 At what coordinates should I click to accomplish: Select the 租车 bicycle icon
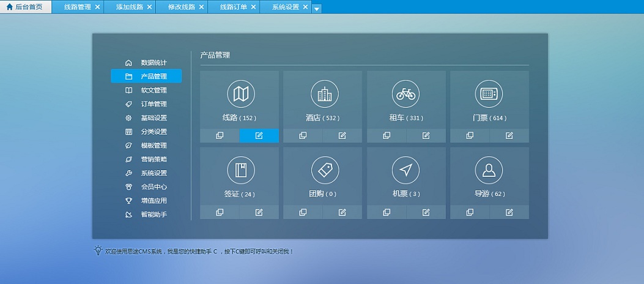tap(405, 94)
